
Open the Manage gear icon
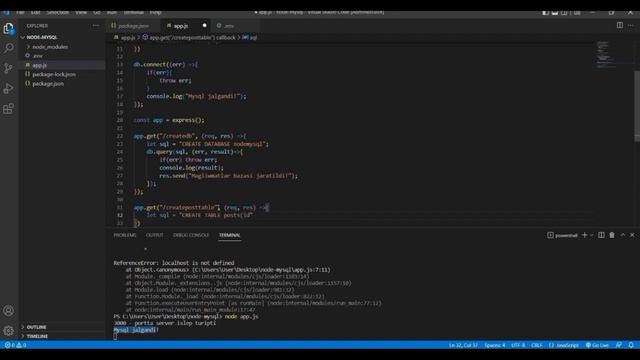tap(9, 331)
